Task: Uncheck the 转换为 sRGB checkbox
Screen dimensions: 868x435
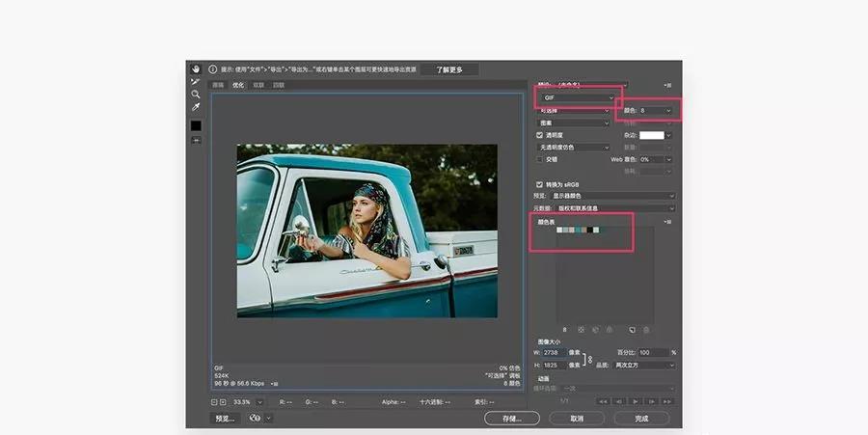Action: click(540, 184)
